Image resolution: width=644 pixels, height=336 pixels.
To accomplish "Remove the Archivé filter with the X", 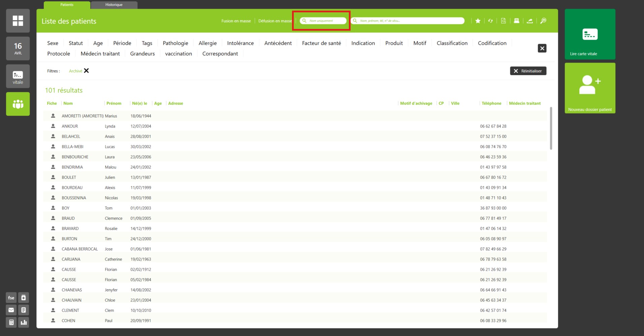I will click(x=87, y=71).
